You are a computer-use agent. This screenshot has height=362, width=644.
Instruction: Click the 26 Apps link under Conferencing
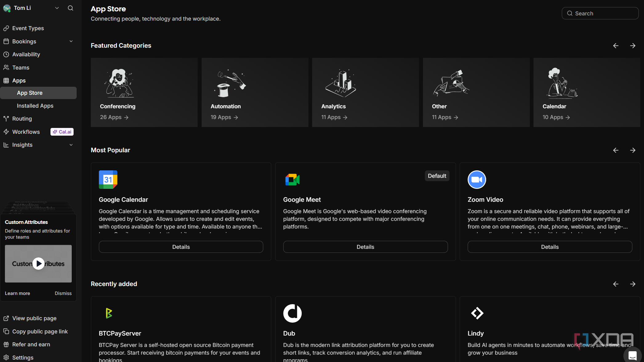(114, 117)
